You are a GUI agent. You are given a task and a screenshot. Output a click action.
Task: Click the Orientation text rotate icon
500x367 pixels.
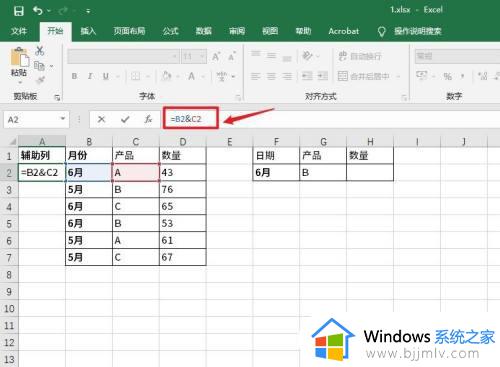[x=307, y=55]
